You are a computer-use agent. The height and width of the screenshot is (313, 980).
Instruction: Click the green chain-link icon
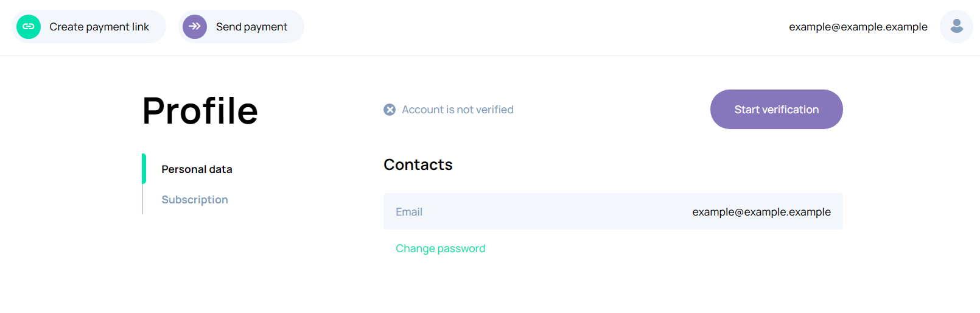pyautogui.click(x=29, y=27)
